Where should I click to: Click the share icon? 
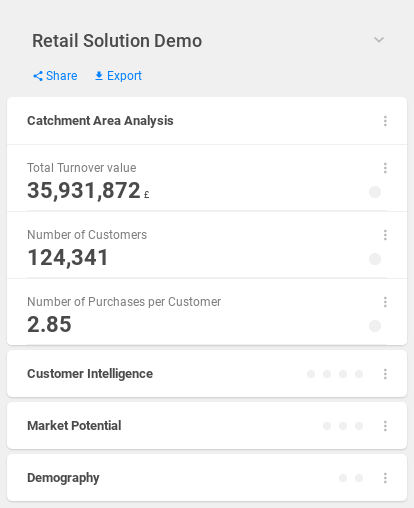point(38,76)
